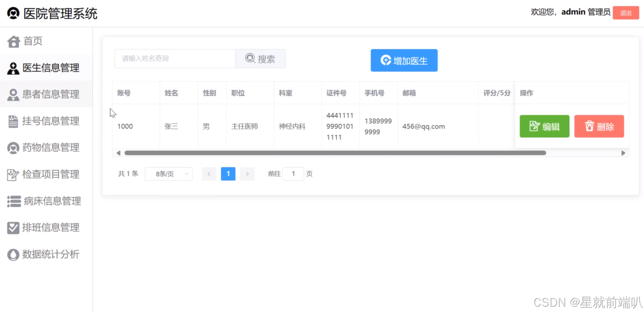644x313 pixels.
Task: Click the doctor info management person icon
Action: tap(13, 68)
